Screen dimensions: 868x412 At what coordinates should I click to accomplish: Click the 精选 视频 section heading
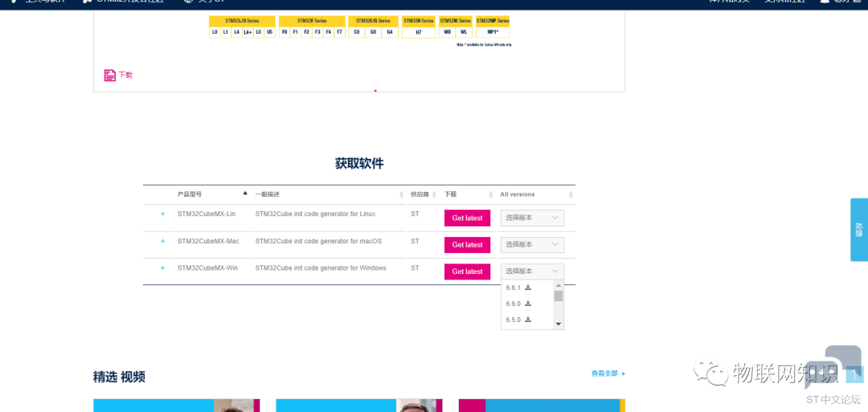tap(119, 377)
